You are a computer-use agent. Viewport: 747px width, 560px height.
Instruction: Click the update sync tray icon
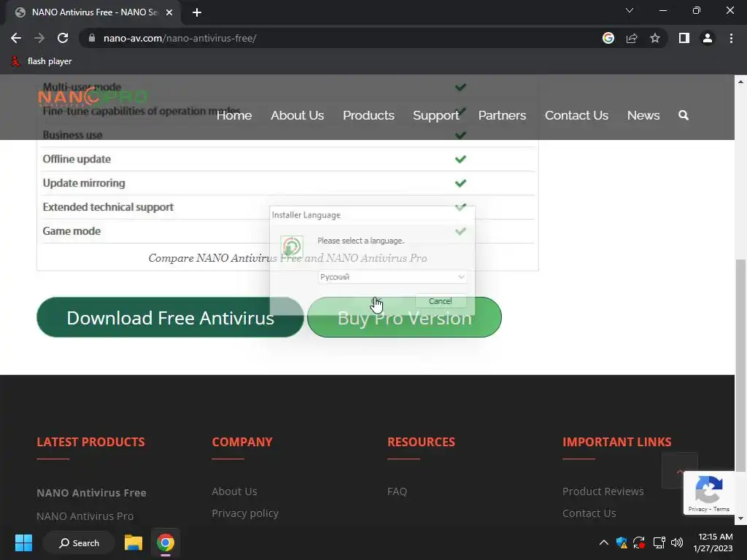click(639, 542)
